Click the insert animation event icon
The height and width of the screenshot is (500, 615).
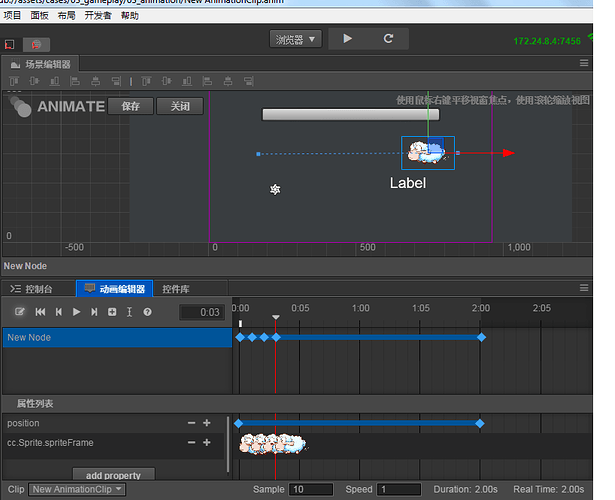click(129, 312)
